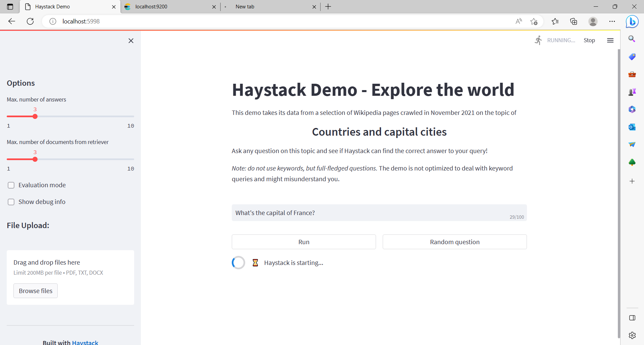The width and height of the screenshot is (644, 345).
Task: Go back to previous page
Action: pyautogui.click(x=12, y=21)
